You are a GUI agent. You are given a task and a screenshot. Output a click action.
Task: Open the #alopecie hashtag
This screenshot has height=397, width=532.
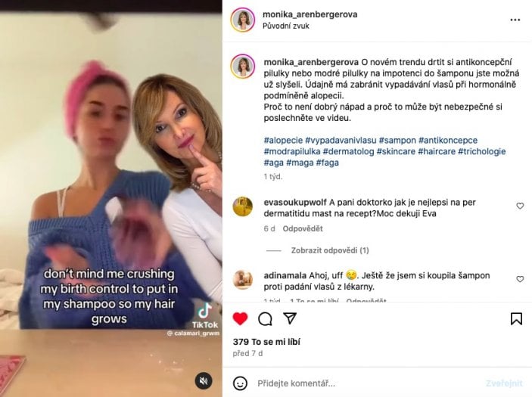point(283,141)
